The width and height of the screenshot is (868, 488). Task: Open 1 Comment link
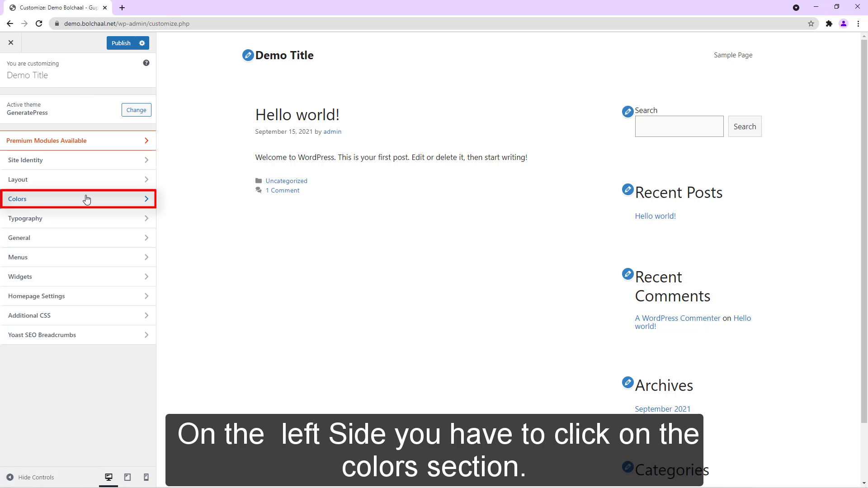point(283,190)
